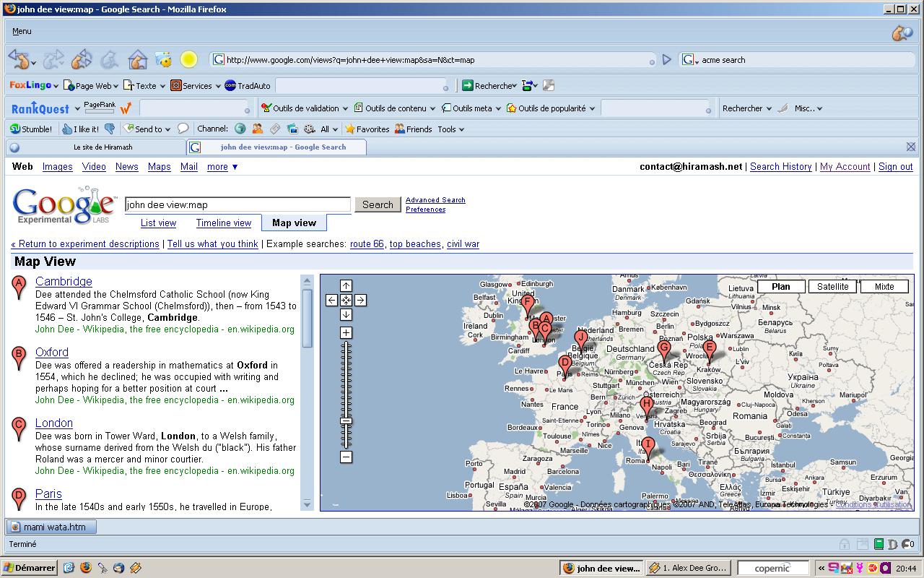Close the current tab with X icon
Screen dimensions: 924x578
click(x=911, y=147)
